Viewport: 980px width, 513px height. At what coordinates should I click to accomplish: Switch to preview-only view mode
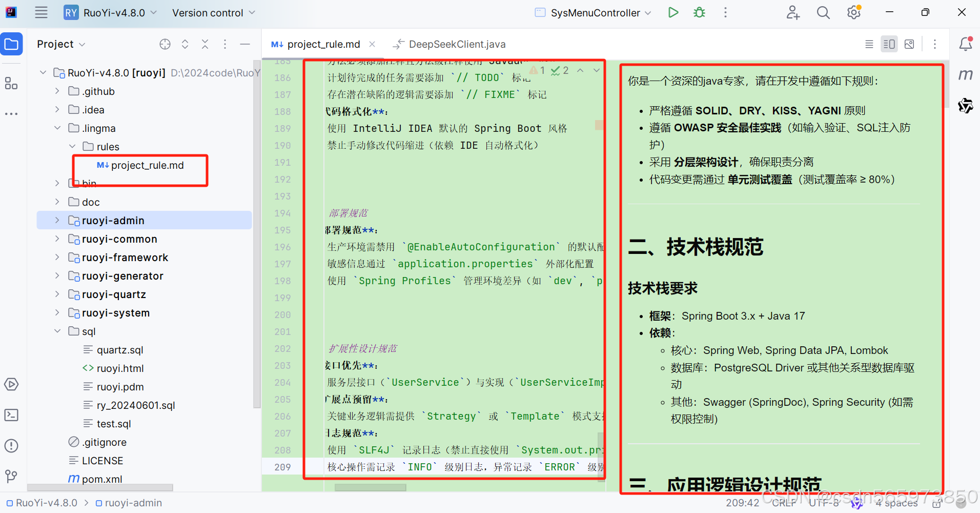(909, 44)
